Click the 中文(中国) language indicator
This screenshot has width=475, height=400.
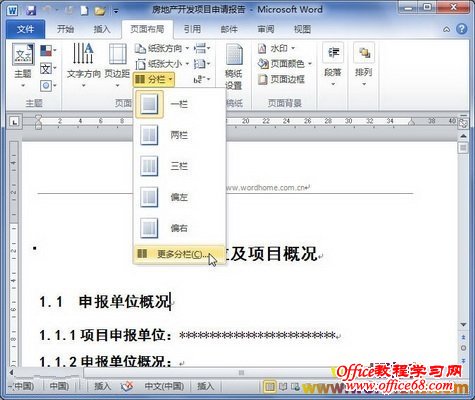click(164, 386)
